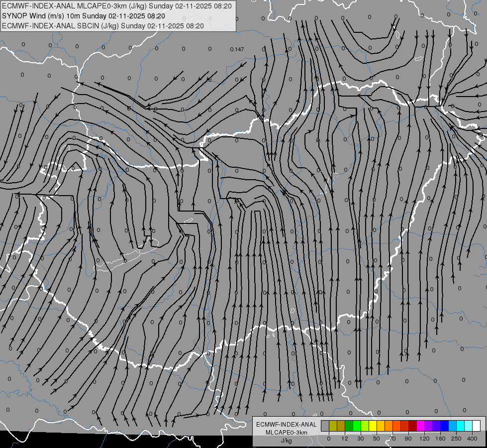
Task: Click the dark gold legend swatch
Action: click(x=341, y=426)
